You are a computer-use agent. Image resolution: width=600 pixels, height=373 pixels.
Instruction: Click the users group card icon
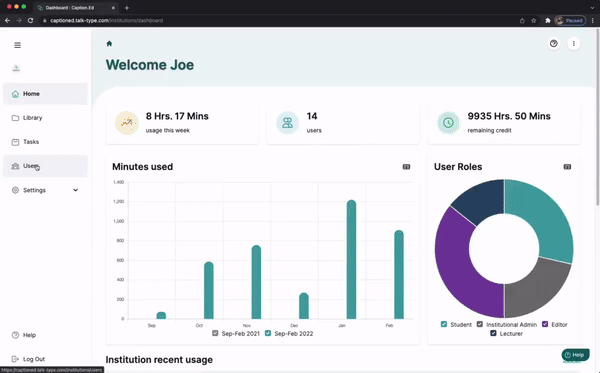pyautogui.click(x=287, y=123)
